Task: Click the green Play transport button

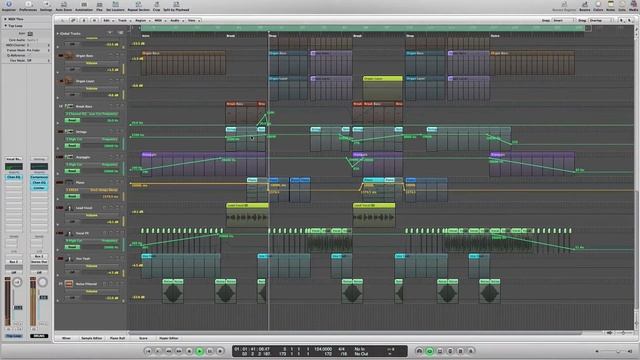Action: click(x=200, y=351)
